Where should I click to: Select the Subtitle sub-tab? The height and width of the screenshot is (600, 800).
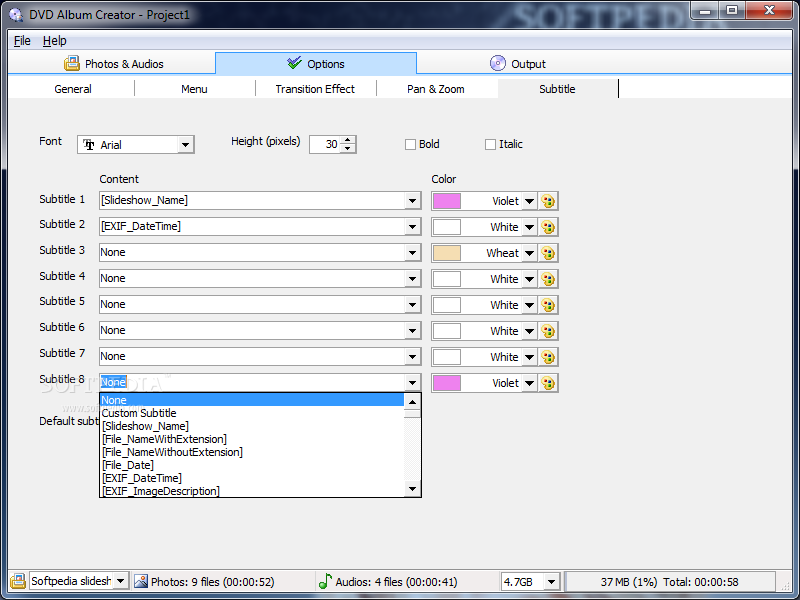pyautogui.click(x=557, y=89)
